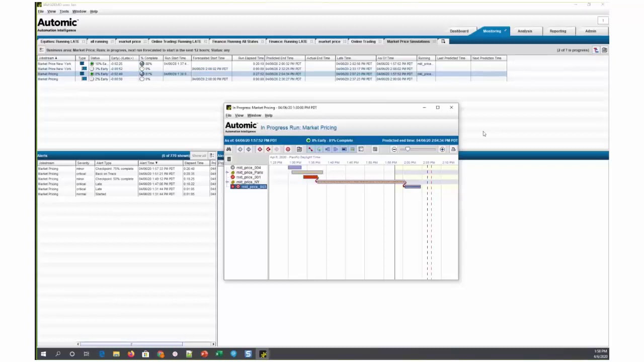
Task: Click the second red diamond icon
Action: point(268,149)
